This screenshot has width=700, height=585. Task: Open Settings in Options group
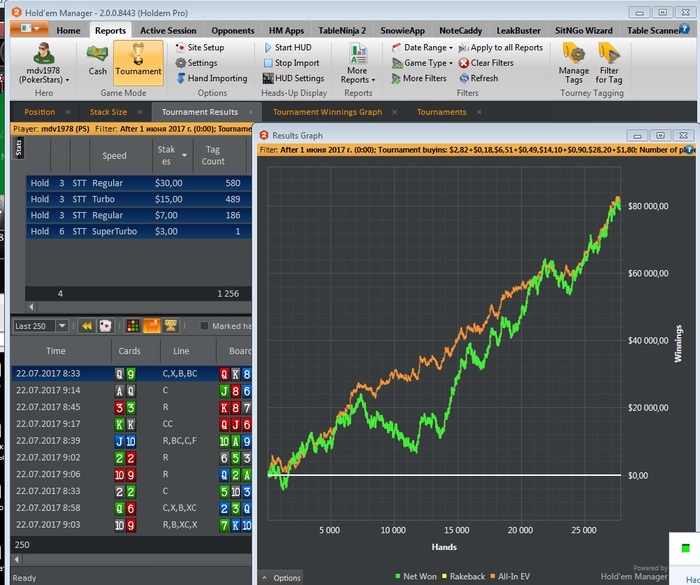tap(196, 63)
